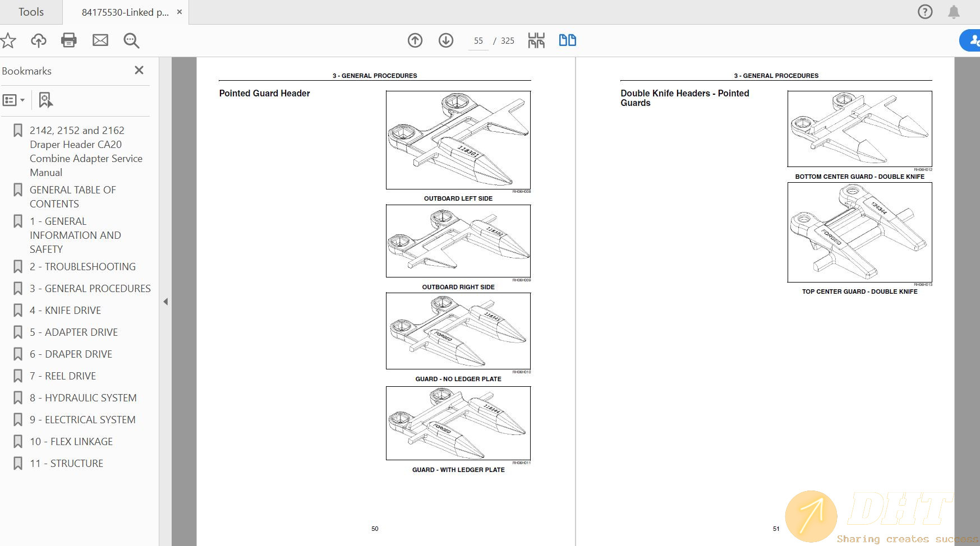Image resolution: width=980 pixels, height=546 pixels.
Task: Jump to GENERAL TABLE OF CONTENTS bookmark
Action: point(72,196)
